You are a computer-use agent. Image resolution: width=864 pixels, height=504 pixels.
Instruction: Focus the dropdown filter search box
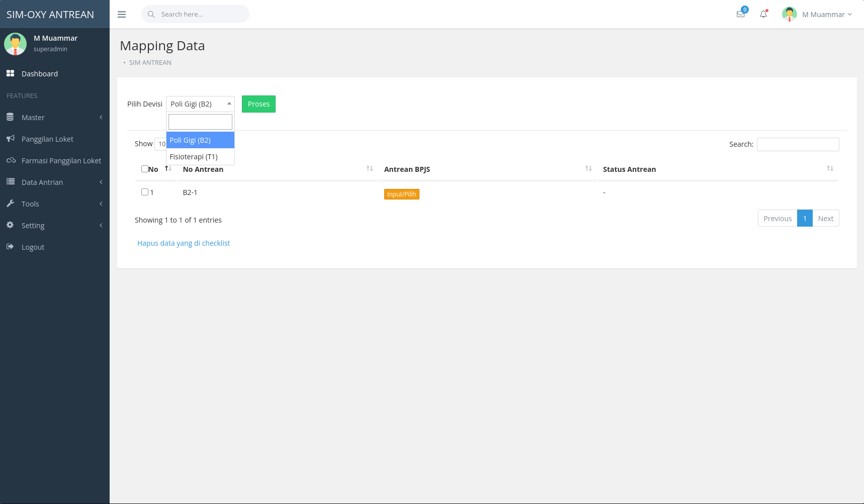pyautogui.click(x=200, y=122)
